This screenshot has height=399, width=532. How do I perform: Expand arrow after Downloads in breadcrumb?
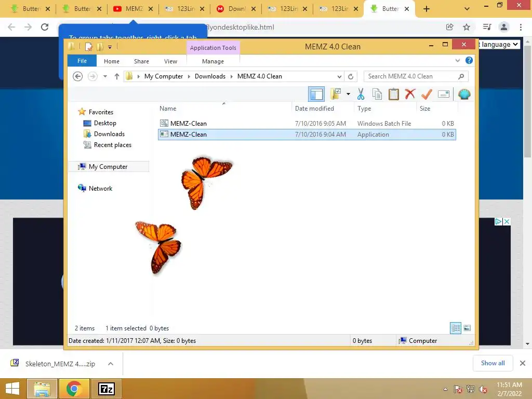(231, 76)
